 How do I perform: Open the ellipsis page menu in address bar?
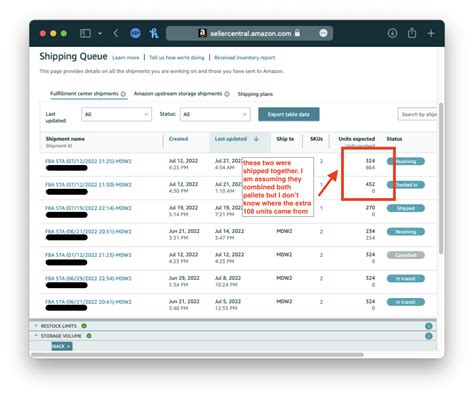point(323,33)
